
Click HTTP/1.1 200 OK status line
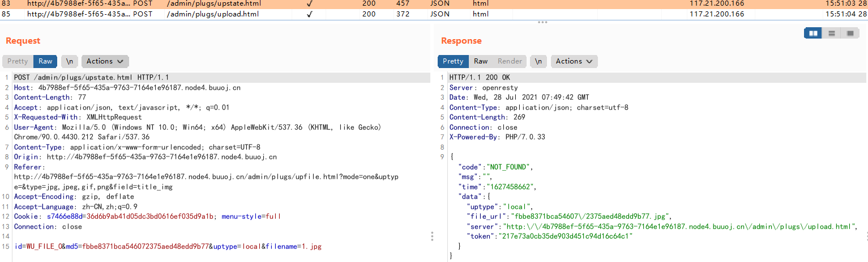480,78
